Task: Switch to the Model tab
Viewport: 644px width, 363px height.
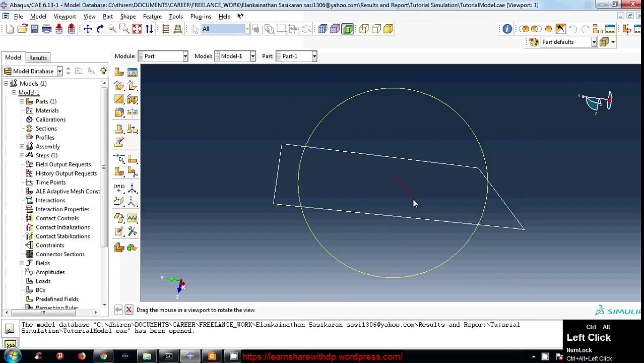Action: (x=13, y=57)
